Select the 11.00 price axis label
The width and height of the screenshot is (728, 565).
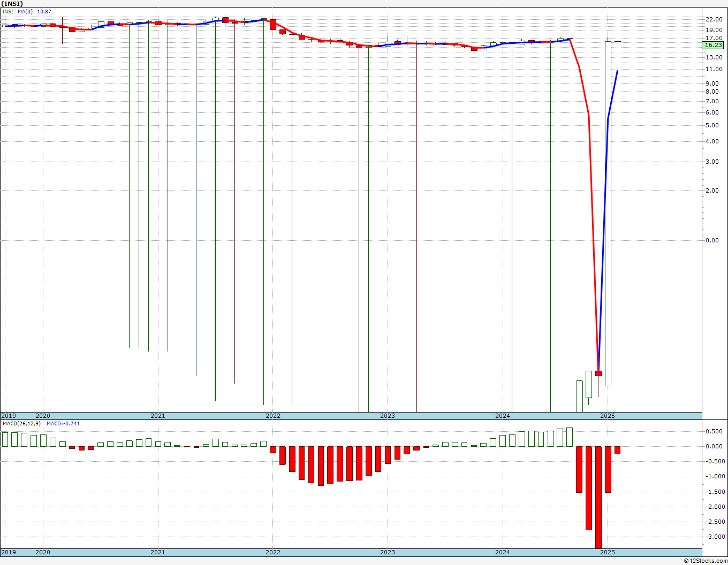point(714,69)
